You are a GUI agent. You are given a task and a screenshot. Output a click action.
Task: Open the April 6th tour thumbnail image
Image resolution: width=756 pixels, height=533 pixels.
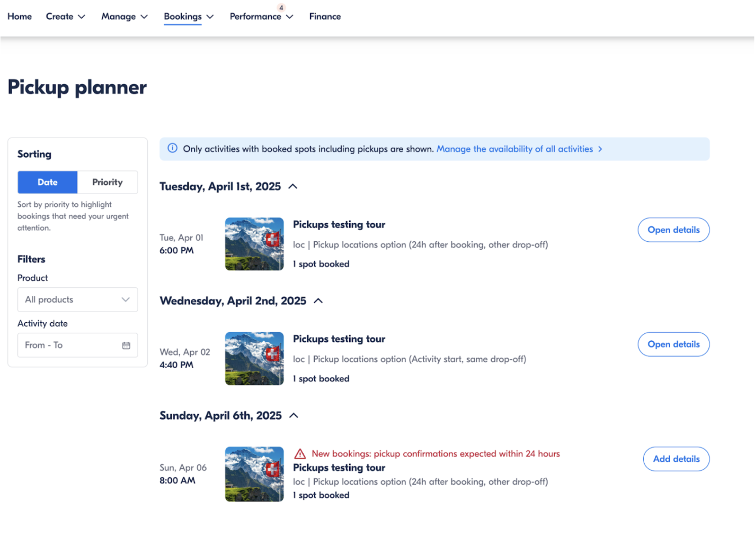(254, 474)
